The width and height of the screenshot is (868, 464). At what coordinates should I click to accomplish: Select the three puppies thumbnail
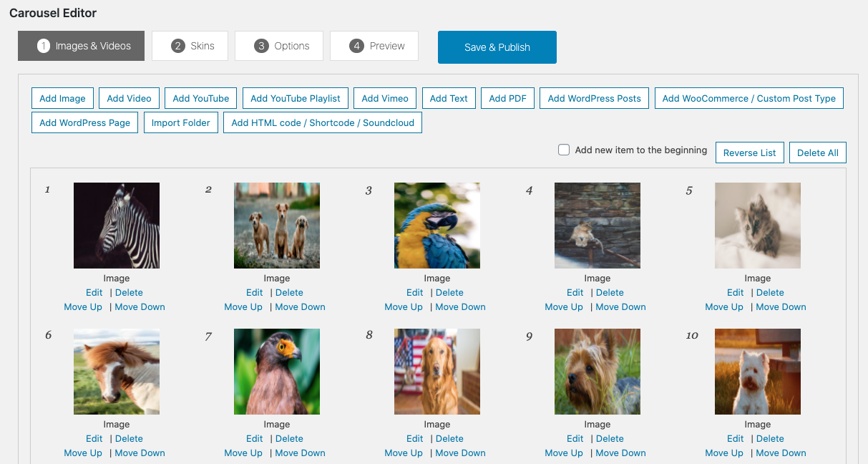click(277, 226)
